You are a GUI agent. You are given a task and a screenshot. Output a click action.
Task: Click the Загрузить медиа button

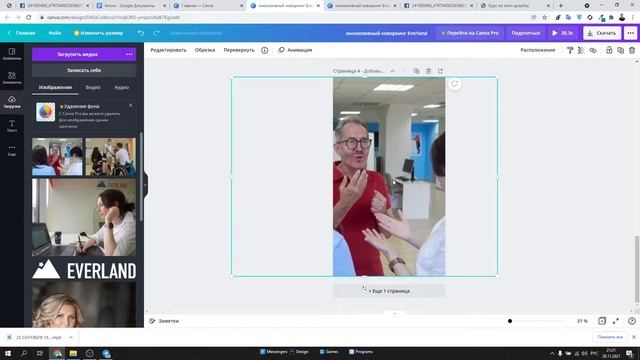pos(77,54)
